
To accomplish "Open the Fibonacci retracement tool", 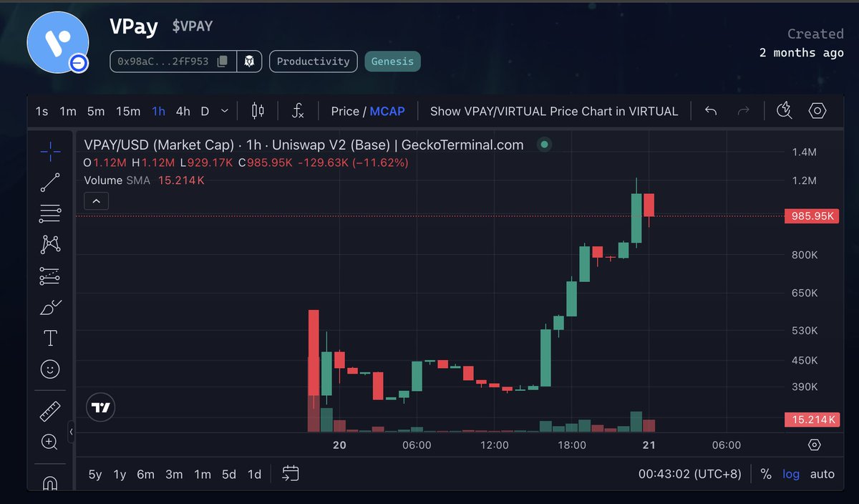I will coord(50,213).
